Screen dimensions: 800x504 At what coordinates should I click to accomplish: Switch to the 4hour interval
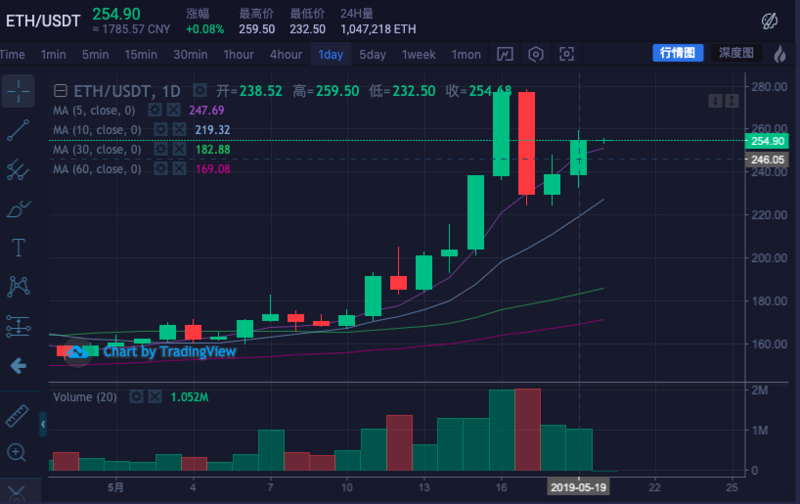pos(286,55)
